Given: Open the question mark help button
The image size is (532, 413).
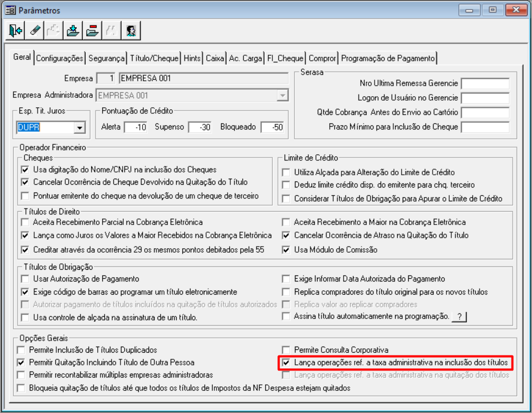Looking at the screenshot, I should 459,317.
